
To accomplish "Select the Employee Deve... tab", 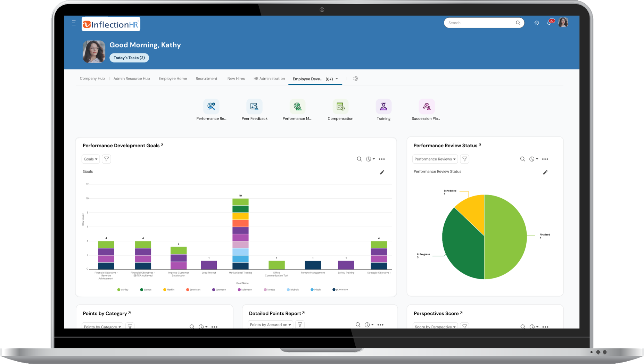I will 307,79.
